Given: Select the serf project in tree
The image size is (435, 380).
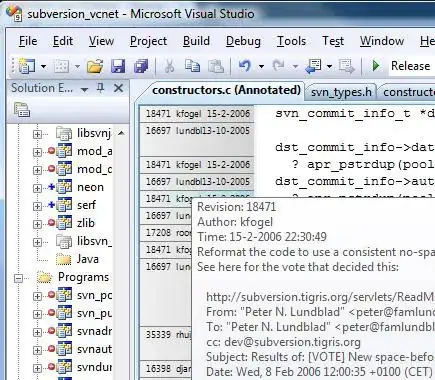Looking at the screenshot, I should (x=86, y=205).
